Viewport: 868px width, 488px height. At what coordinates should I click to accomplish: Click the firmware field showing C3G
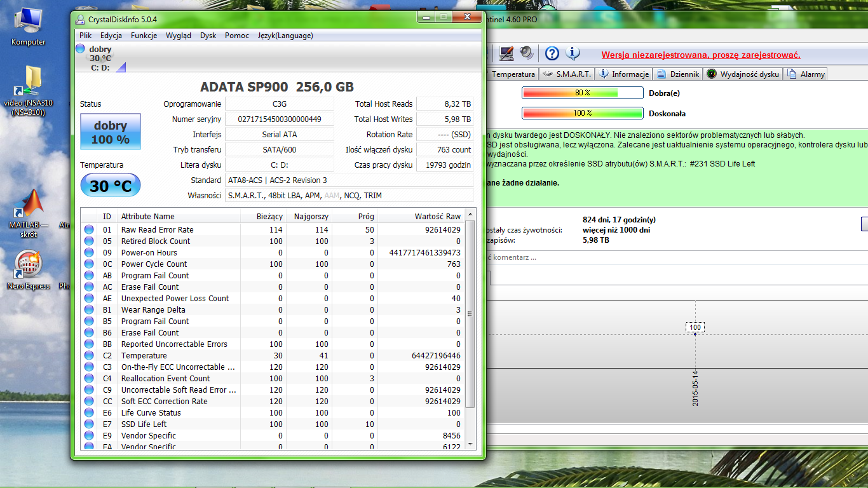[x=280, y=104]
